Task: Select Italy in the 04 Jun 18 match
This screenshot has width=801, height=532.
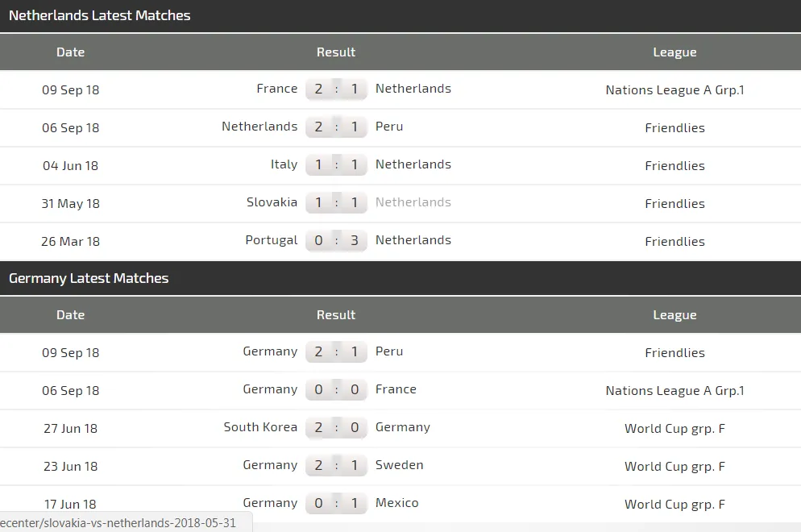Action: coord(284,164)
